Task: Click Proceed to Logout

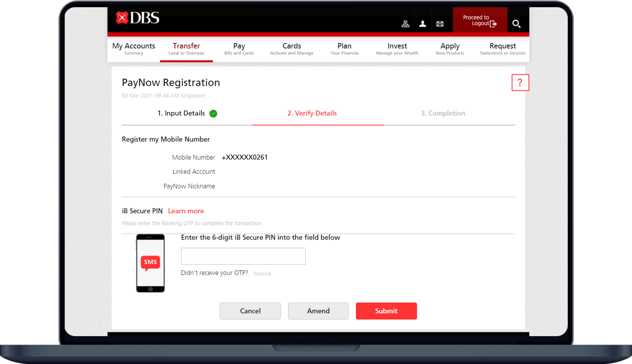Action: point(480,20)
